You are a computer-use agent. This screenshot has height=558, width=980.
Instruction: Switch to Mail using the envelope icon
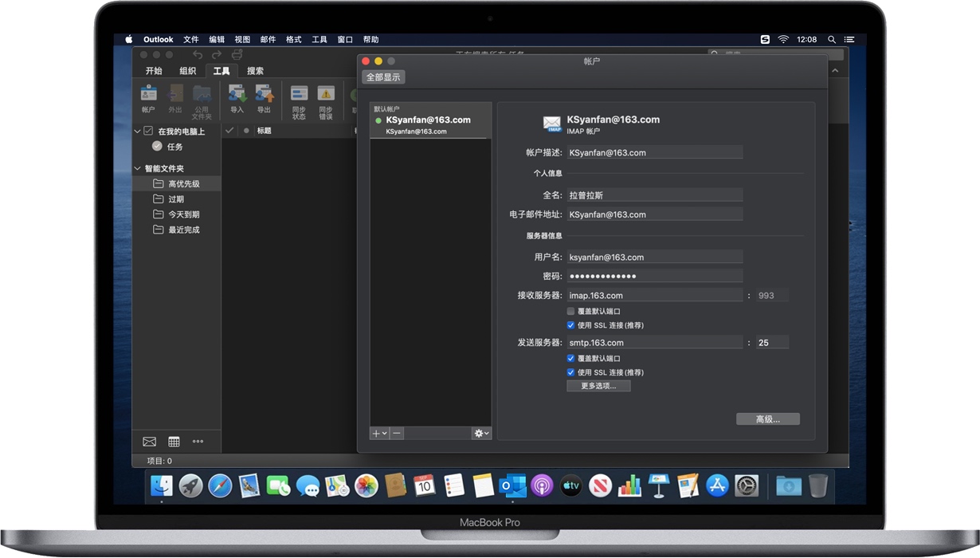point(149,441)
